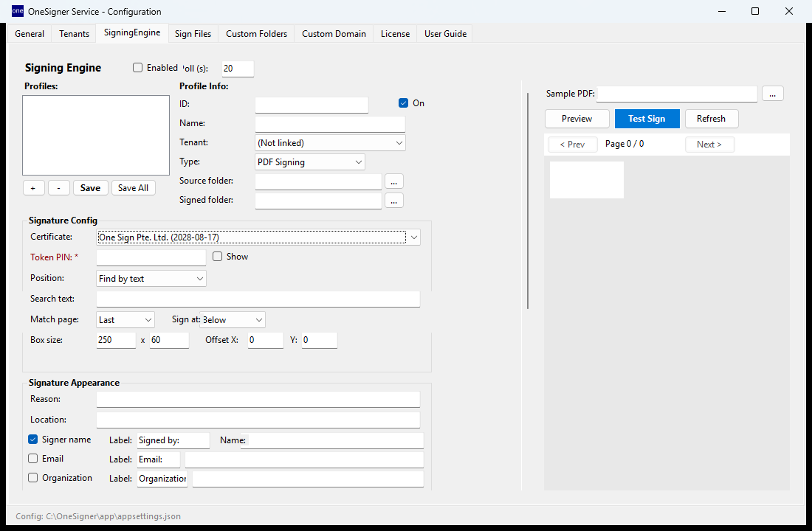Click the Refresh button
The height and width of the screenshot is (531, 812).
point(712,119)
